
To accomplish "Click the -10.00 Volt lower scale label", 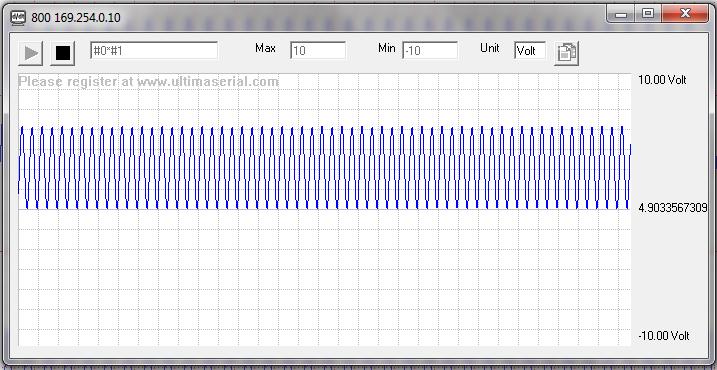I will (x=663, y=336).
